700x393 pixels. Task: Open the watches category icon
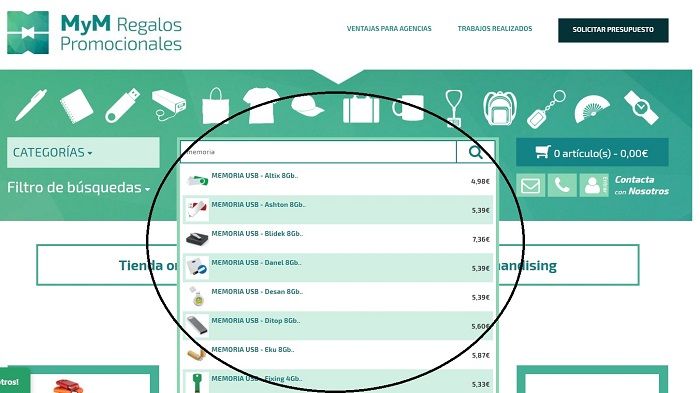pos(641,108)
